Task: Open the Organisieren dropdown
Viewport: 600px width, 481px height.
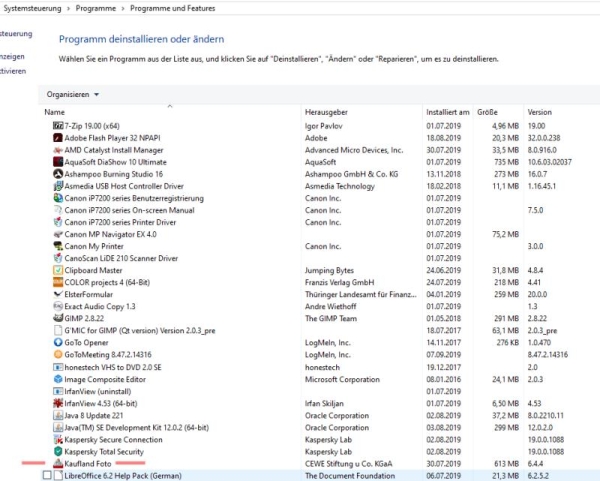Action: (x=73, y=95)
